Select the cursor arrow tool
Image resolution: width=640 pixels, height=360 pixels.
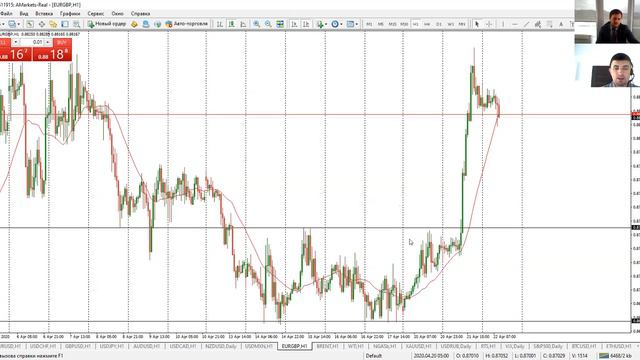pyautogui.click(x=477, y=24)
